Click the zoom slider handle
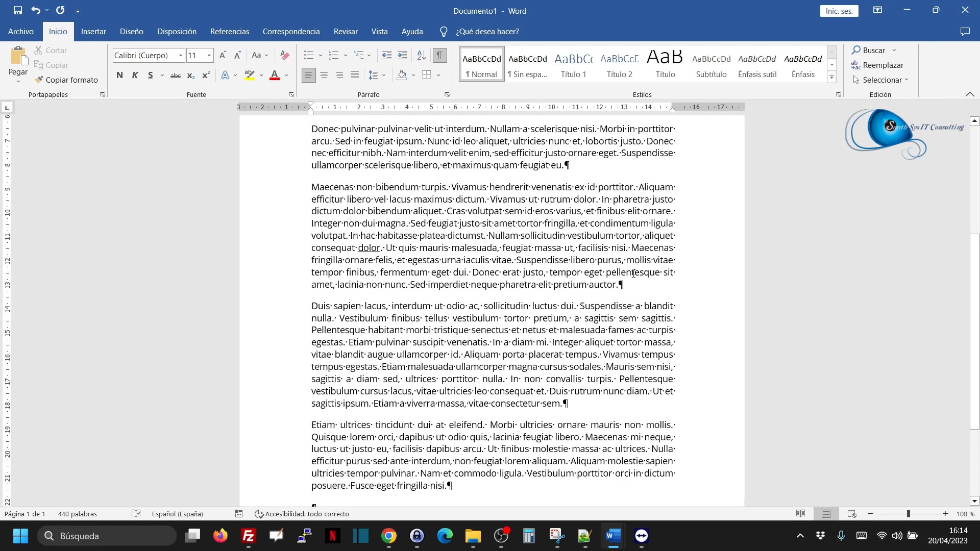980x551 pixels. [x=908, y=514]
